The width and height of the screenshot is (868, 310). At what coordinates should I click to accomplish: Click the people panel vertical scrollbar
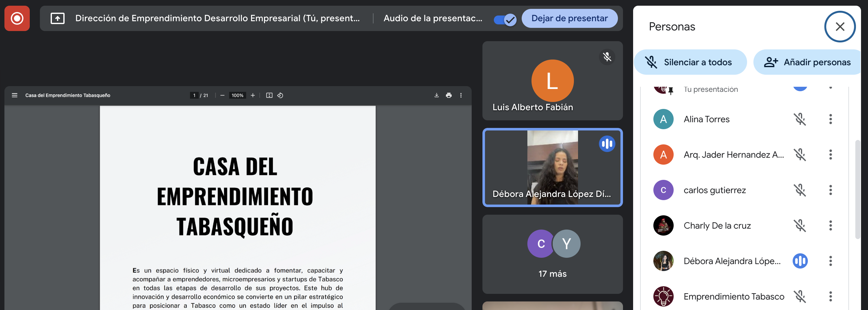pos(857,189)
